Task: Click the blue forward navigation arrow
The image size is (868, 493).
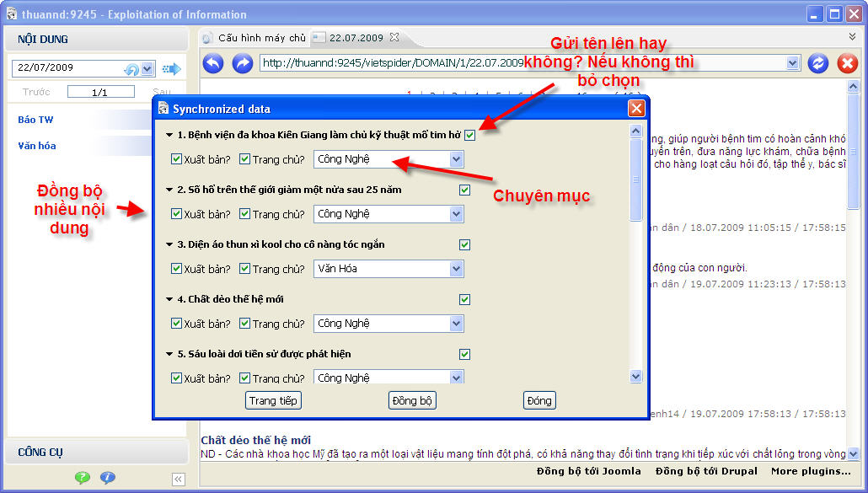Action: (242, 63)
